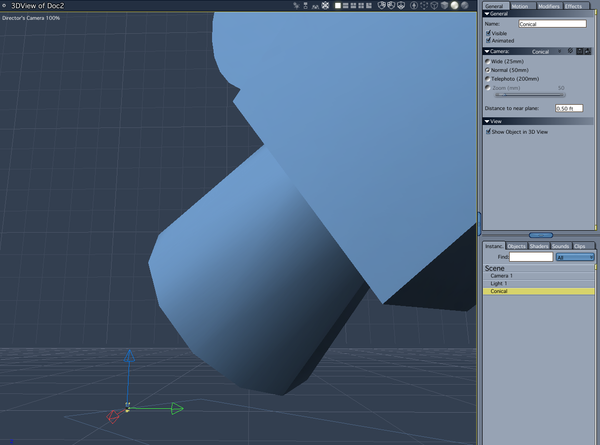Switch to the Instances tab

pos(494,246)
